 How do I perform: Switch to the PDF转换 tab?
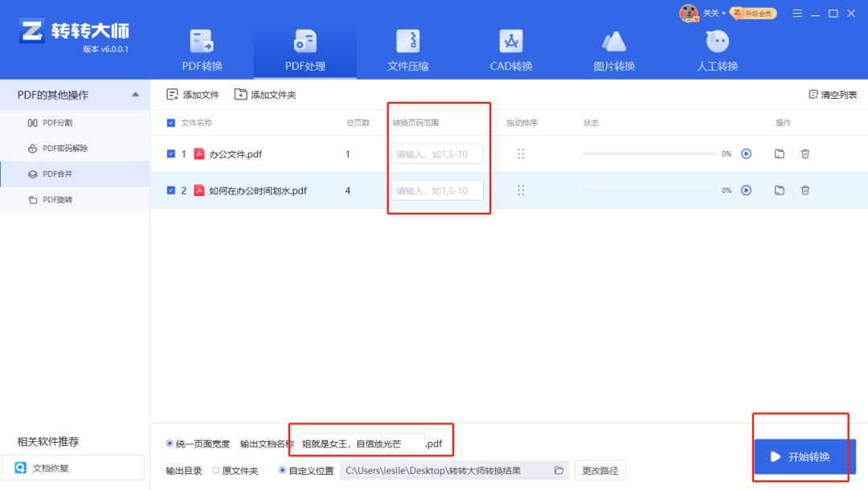201,48
